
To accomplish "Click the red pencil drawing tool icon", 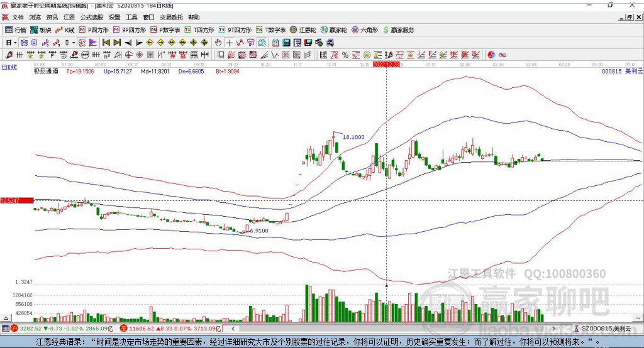I will [9, 55].
